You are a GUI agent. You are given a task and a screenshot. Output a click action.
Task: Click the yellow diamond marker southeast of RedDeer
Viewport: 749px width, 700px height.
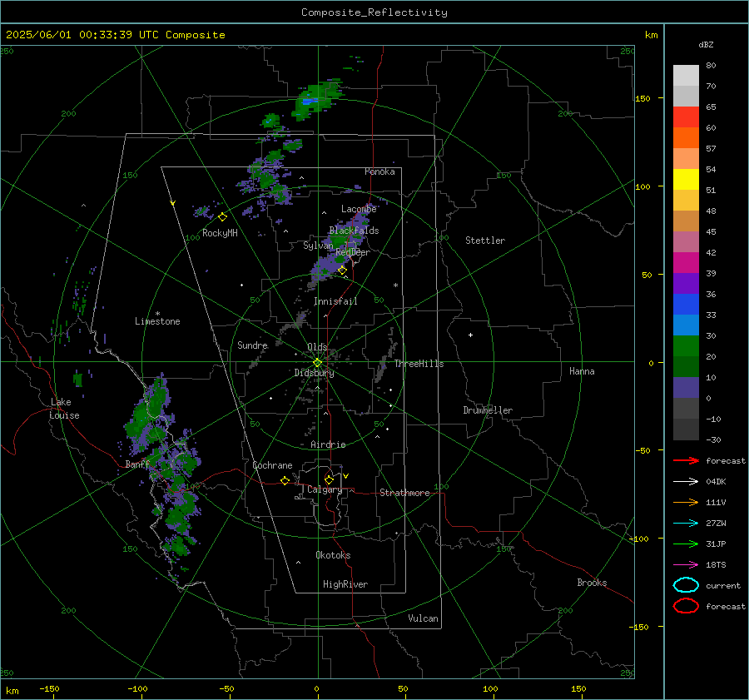[x=342, y=271]
